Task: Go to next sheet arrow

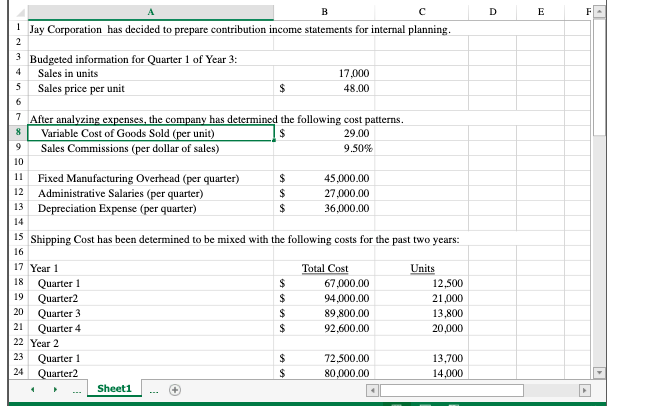Action: click(55, 389)
